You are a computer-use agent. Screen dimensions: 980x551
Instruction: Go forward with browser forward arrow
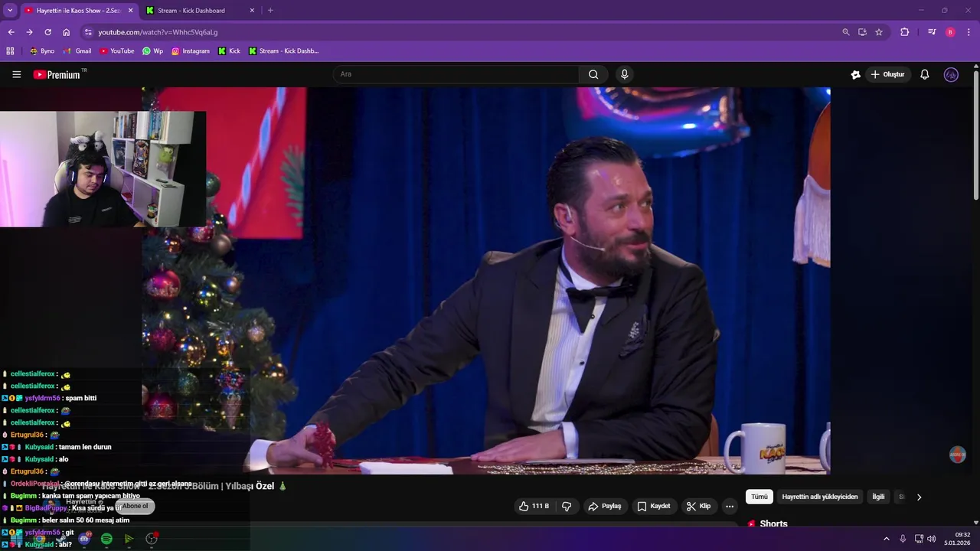[29, 32]
